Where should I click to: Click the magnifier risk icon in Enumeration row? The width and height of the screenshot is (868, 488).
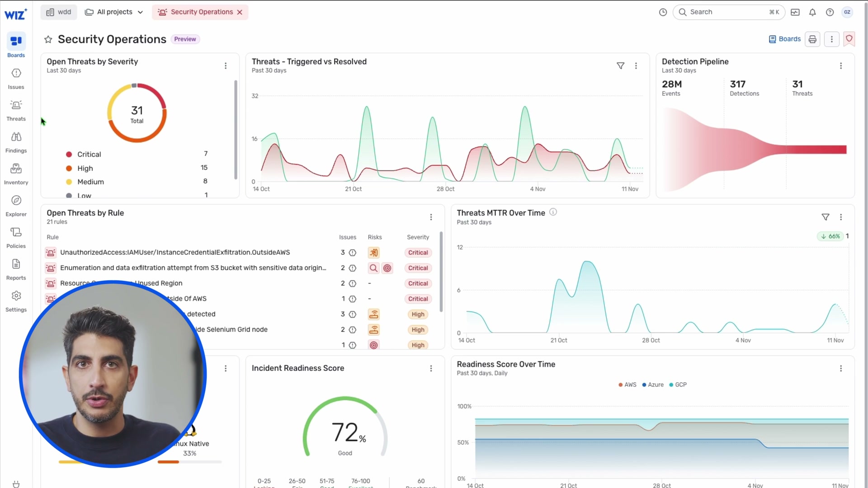(x=373, y=268)
